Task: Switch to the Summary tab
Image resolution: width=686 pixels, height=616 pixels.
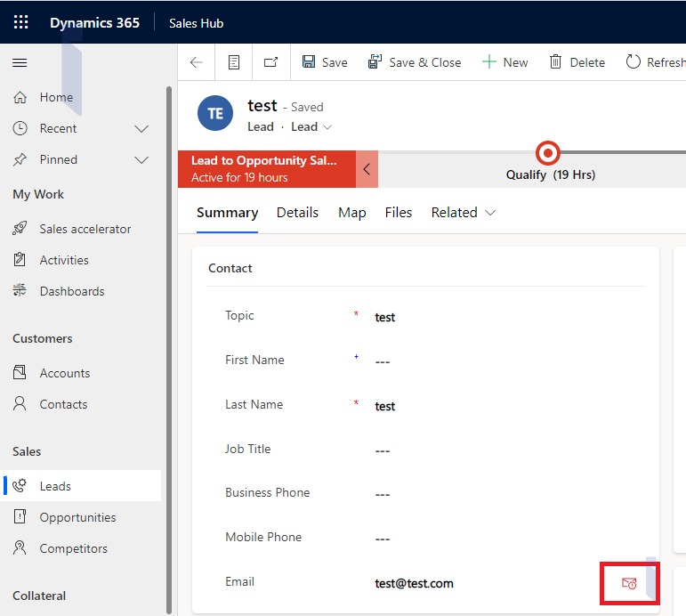Action: [x=228, y=213]
